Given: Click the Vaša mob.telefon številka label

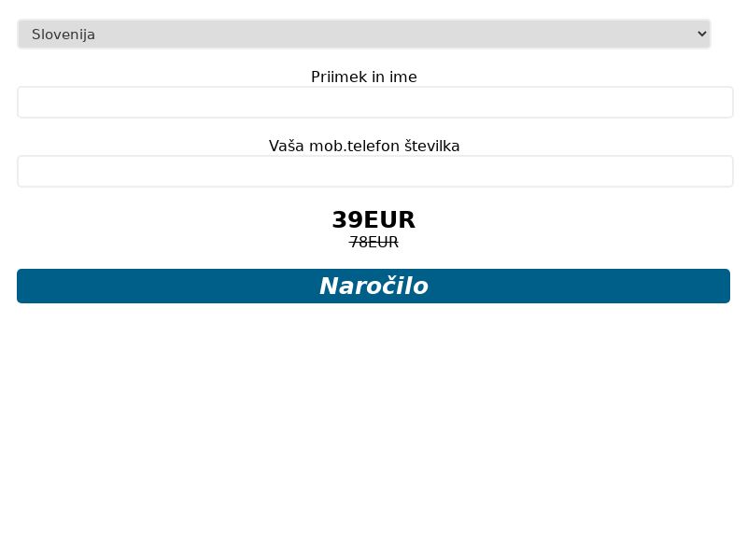Looking at the screenshot, I should 364,146.
